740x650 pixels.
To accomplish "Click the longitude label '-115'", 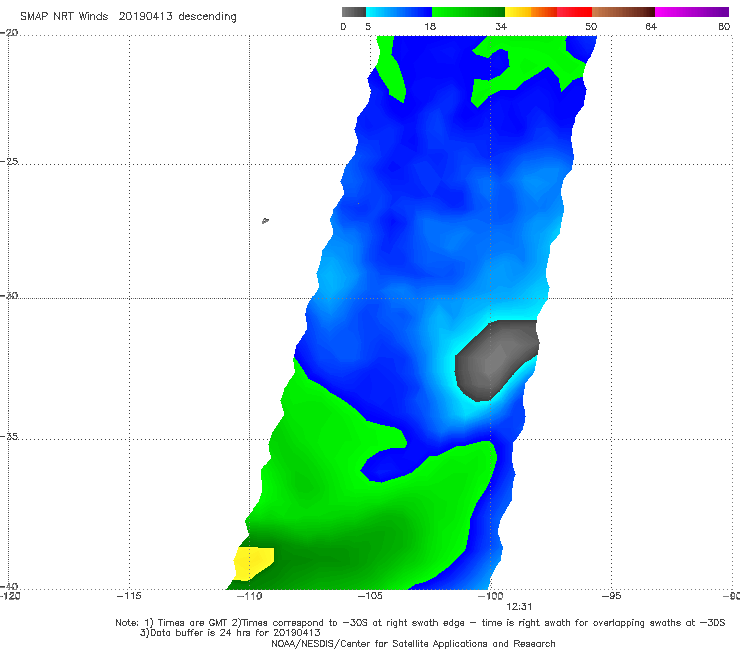I will tap(129, 596).
